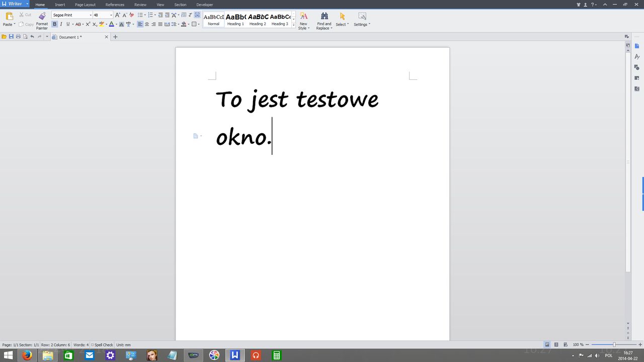Expand the styles gallery
The image size is (644, 362).
point(293,24)
